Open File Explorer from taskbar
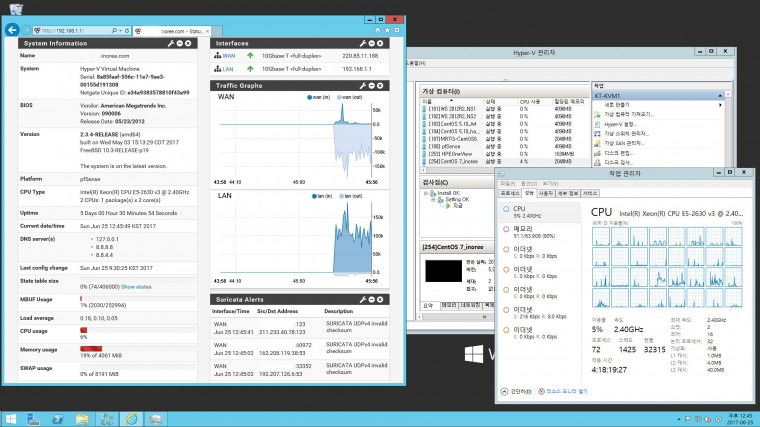The height and width of the screenshot is (427, 760). click(x=82, y=419)
